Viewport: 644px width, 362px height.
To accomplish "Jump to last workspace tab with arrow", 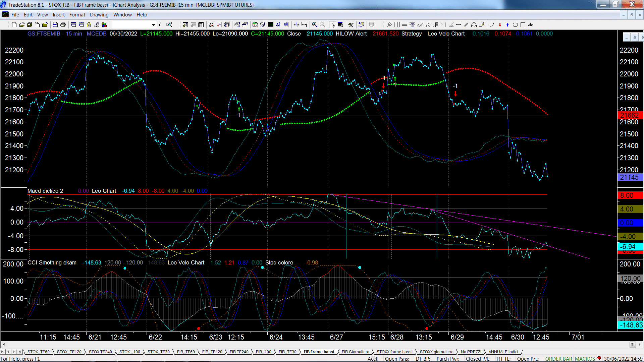I will pos(20,352).
